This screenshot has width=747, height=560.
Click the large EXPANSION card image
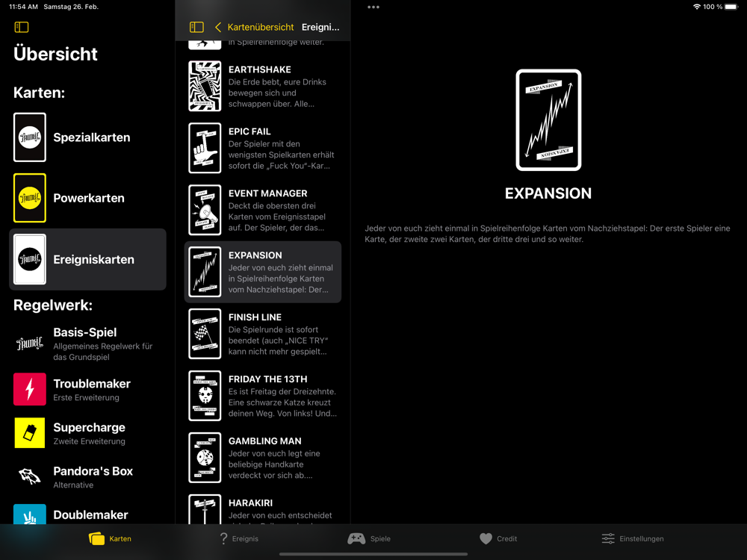tap(548, 120)
